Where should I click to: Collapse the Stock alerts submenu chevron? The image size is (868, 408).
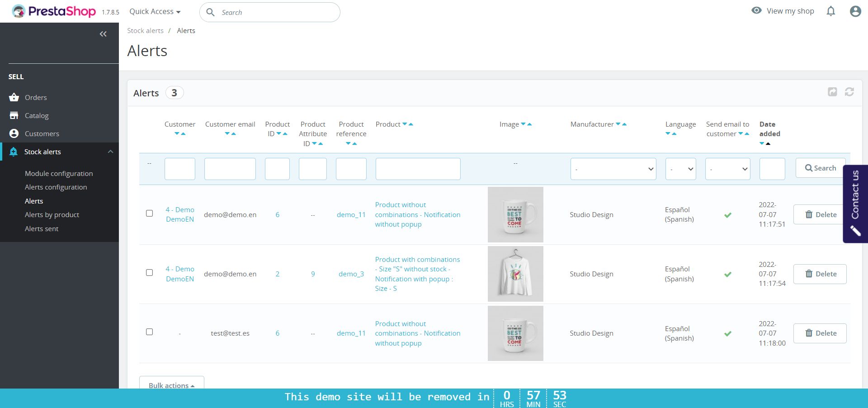(110, 152)
